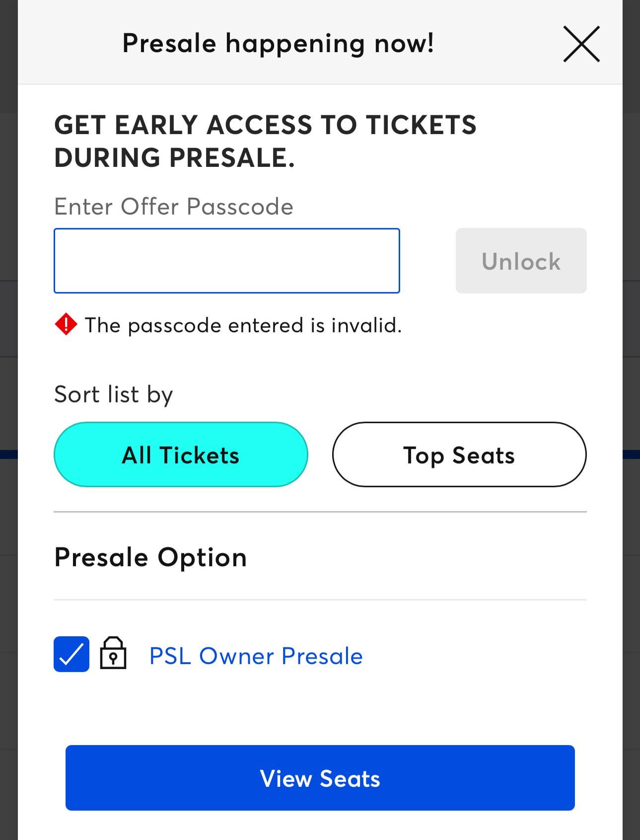Close the presale dialog with the X
The width and height of the screenshot is (640, 840).
pyautogui.click(x=581, y=44)
